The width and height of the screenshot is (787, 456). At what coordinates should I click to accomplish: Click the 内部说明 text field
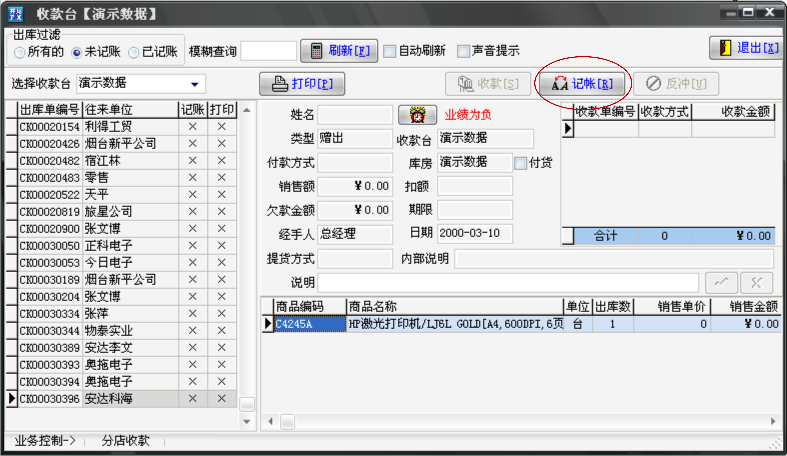(x=614, y=259)
